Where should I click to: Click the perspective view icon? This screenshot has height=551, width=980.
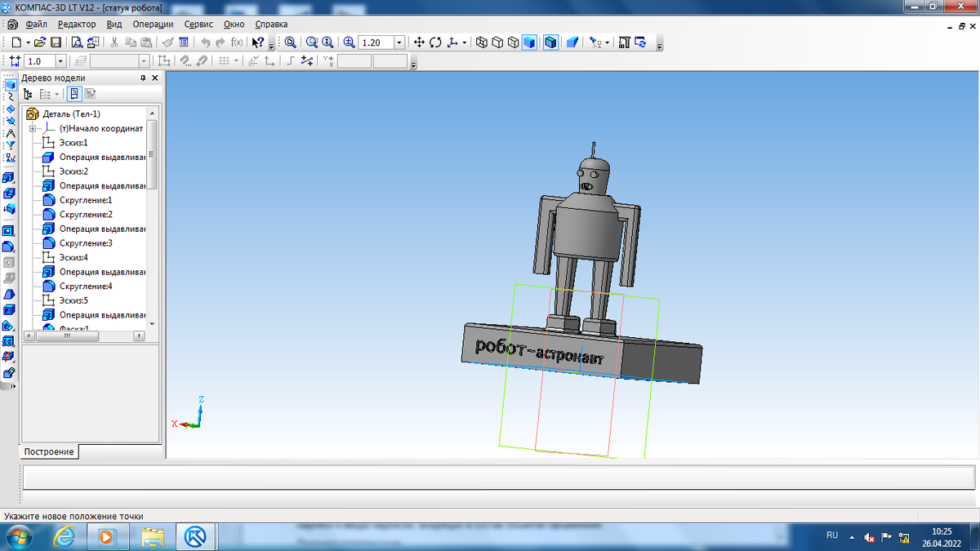pyautogui.click(x=572, y=42)
